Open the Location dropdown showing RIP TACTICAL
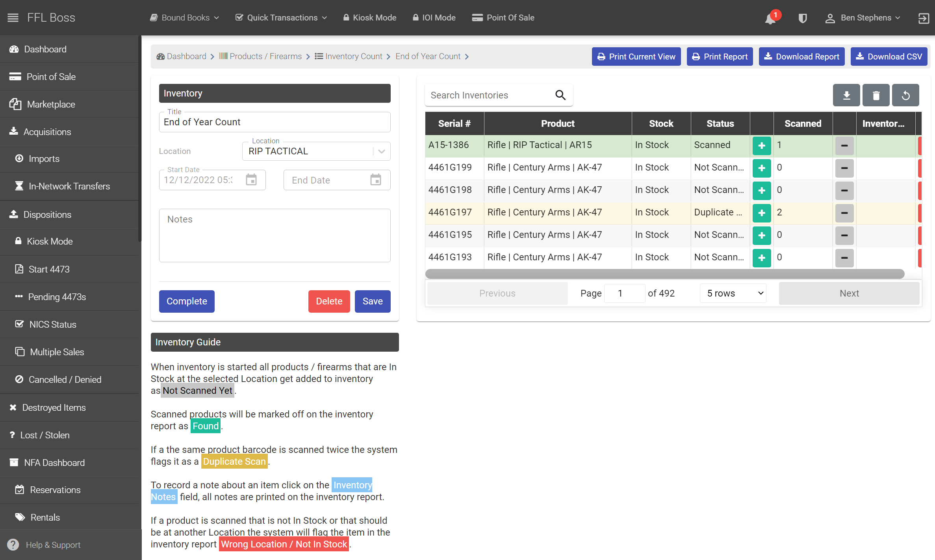Viewport: 935px width, 560px height. 380,151
